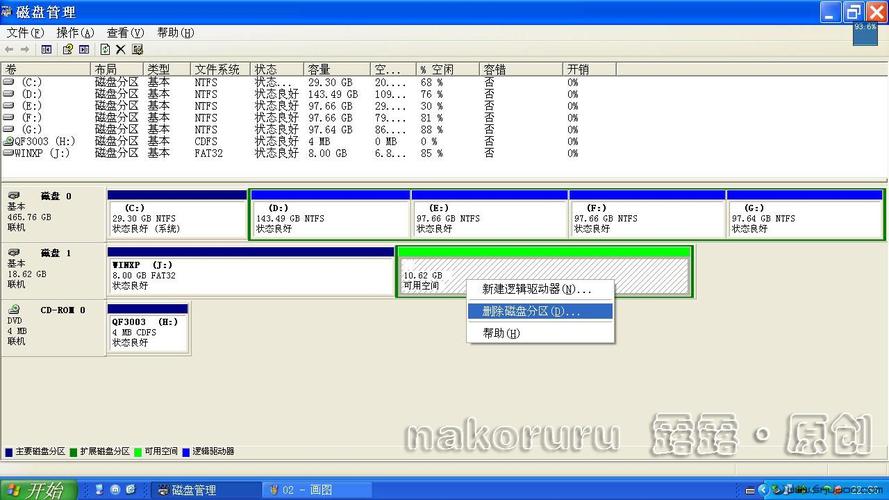The width and height of the screenshot is (889, 500).
Task: Choose 新建逻辑驱动器(N)... from context menu
Action: click(536, 289)
